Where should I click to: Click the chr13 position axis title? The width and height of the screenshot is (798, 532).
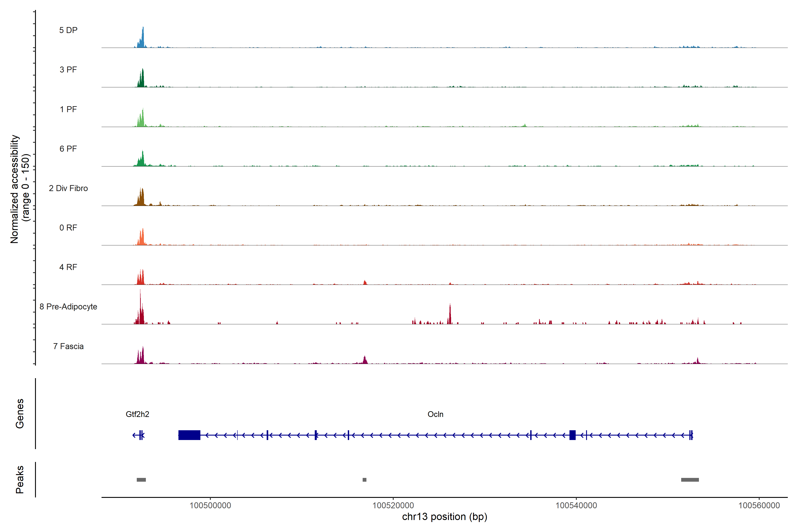444,517
